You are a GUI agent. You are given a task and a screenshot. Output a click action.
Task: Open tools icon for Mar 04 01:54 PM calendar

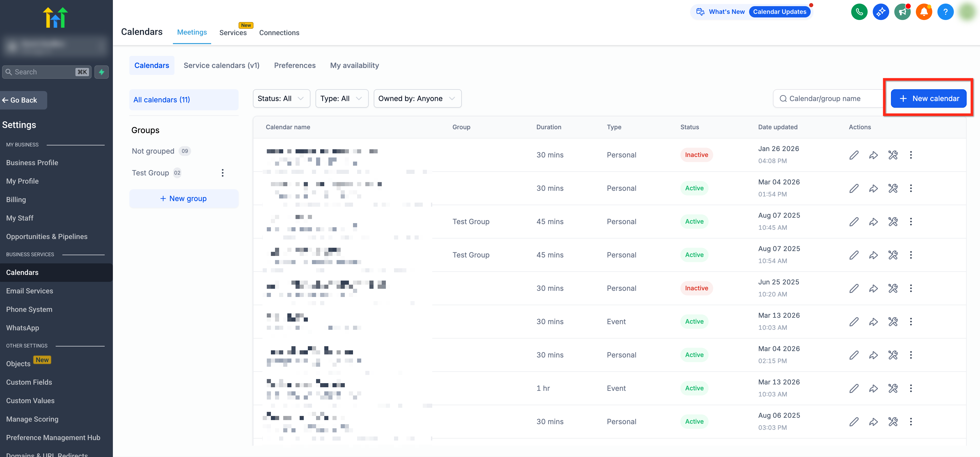tap(893, 188)
